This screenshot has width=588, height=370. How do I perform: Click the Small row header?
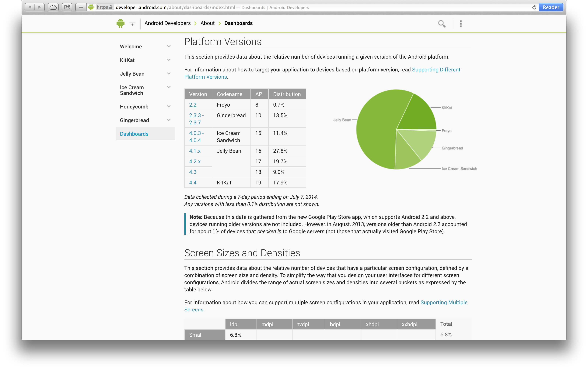(x=205, y=335)
